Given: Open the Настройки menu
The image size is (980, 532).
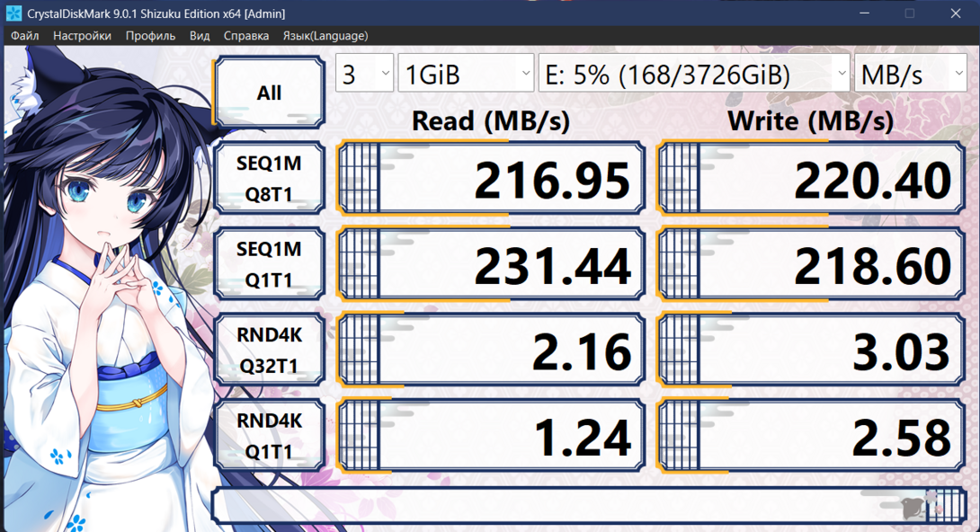Looking at the screenshot, I should click(82, 36).
